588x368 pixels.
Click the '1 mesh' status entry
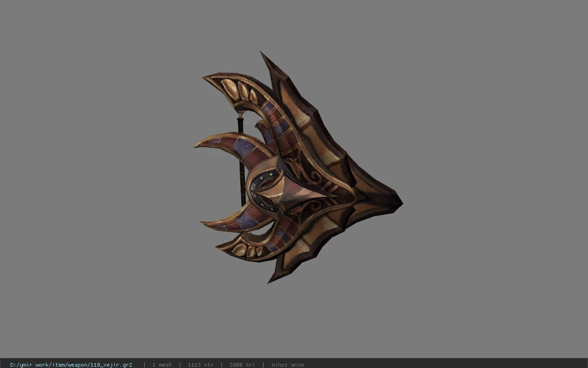tap(162, 365)
